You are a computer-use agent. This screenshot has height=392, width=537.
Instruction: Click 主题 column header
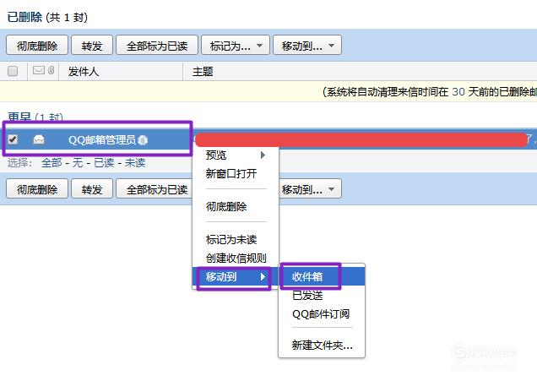click(203, 72)
